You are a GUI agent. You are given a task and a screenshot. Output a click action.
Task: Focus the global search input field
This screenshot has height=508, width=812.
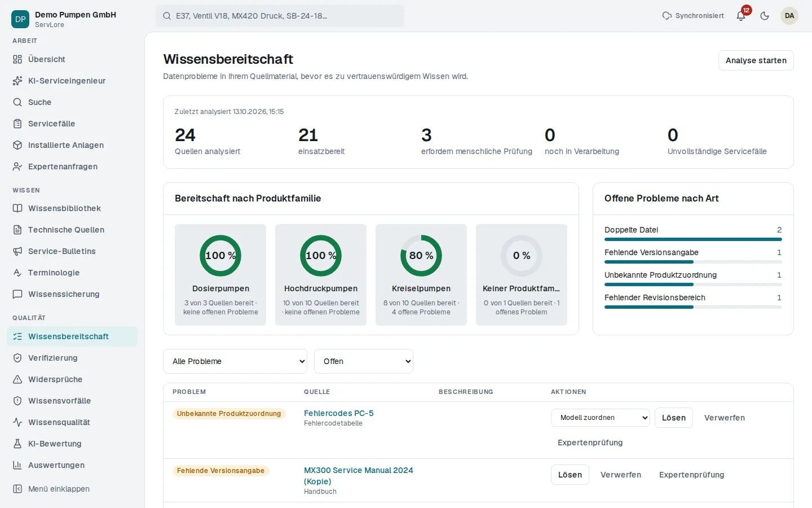pos(280,16)
